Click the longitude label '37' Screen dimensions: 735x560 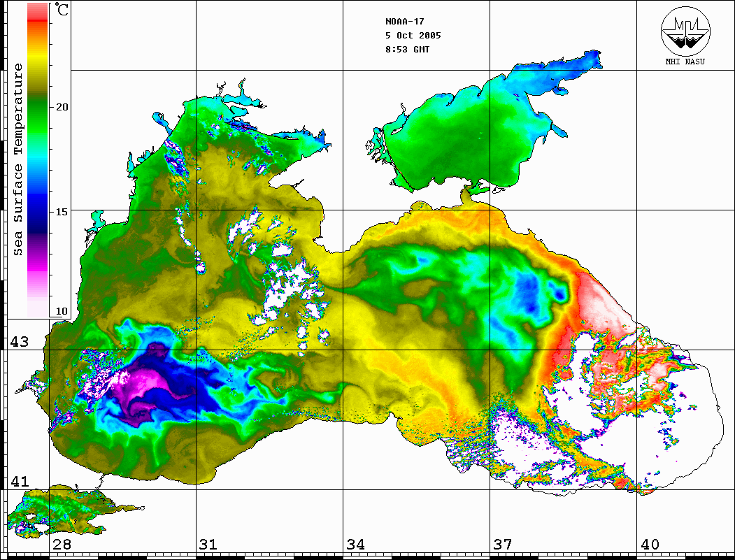(502, 545)
